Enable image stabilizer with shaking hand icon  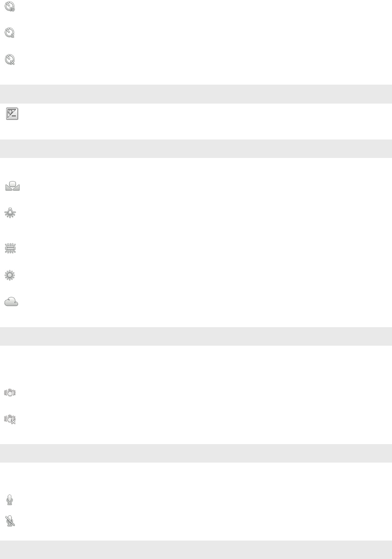click(11, 392)
